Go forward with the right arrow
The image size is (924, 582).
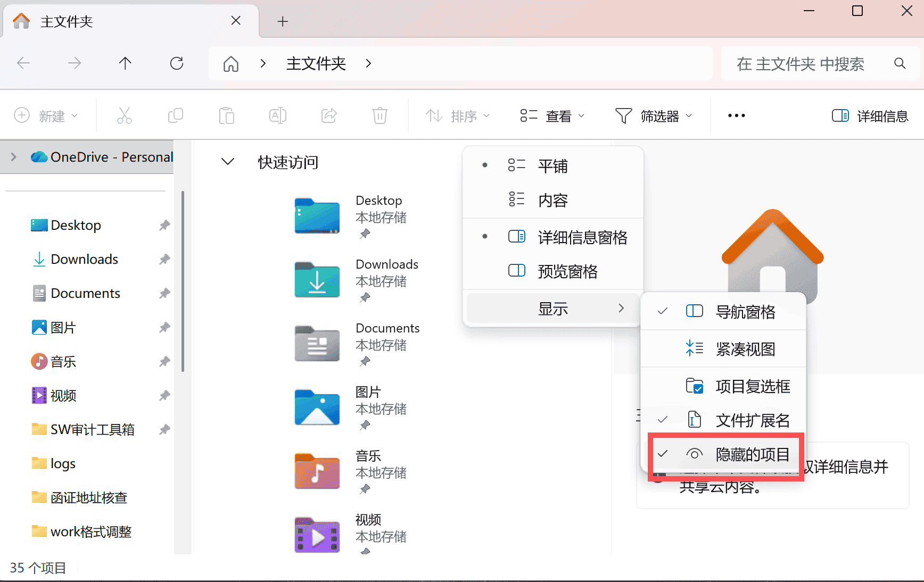pos(75,63)
